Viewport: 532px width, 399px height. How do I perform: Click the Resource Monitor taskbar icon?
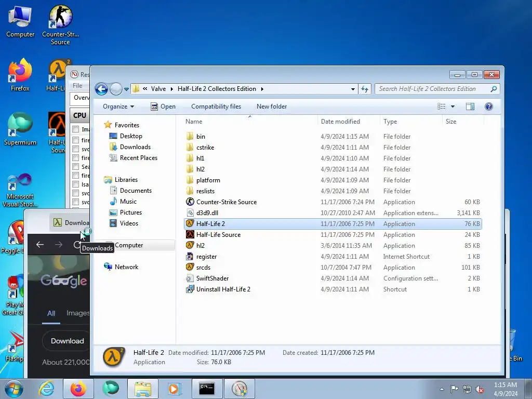point(240,389)
